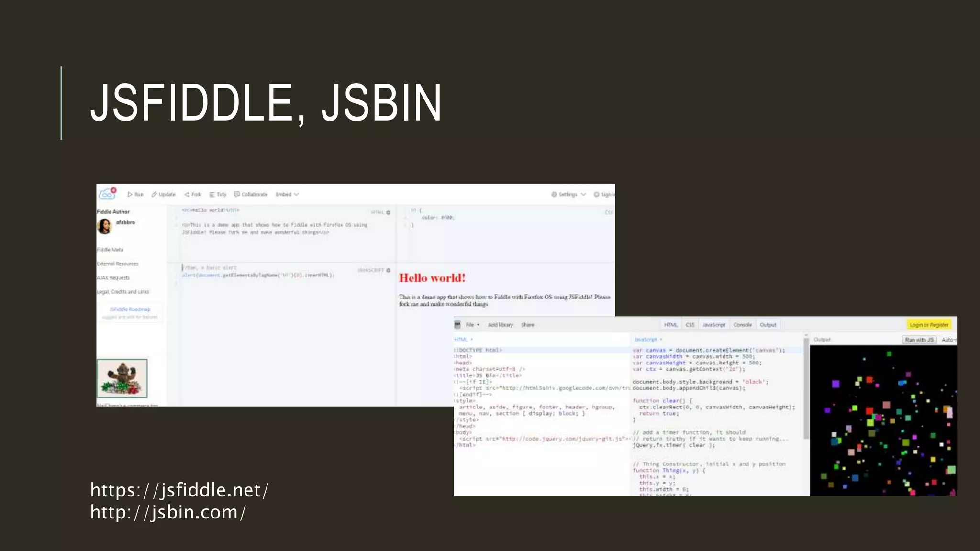Expand the Embed dropdown arrow
The image size is (980, 551).
296,194
